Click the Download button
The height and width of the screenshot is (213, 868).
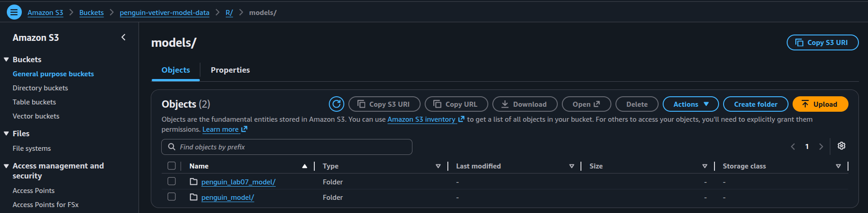coord(525,104)
